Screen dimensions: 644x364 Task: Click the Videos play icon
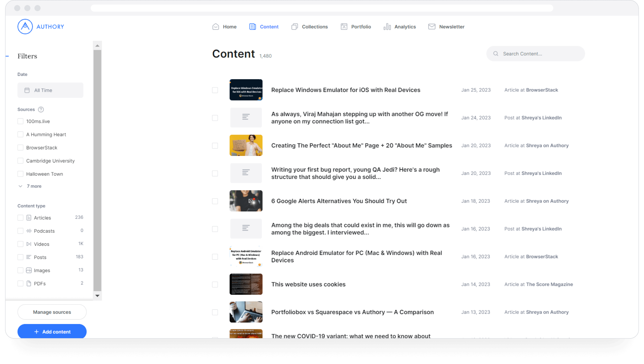click(x=29, y=244)
